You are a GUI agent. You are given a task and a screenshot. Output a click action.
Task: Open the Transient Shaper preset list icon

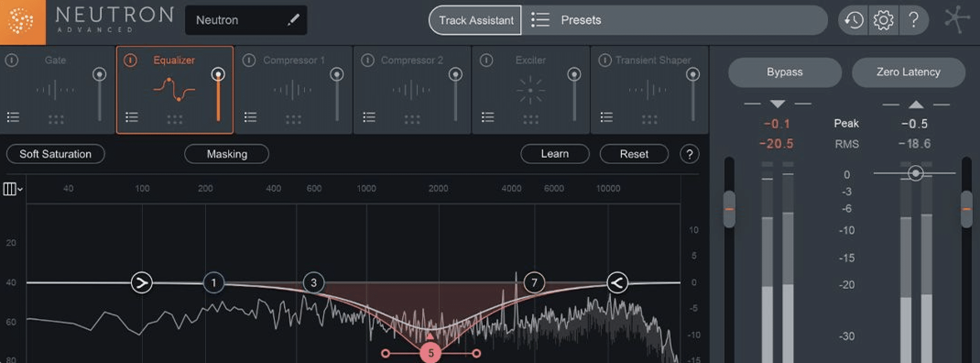pyautogui.click(x=606, y=117)
